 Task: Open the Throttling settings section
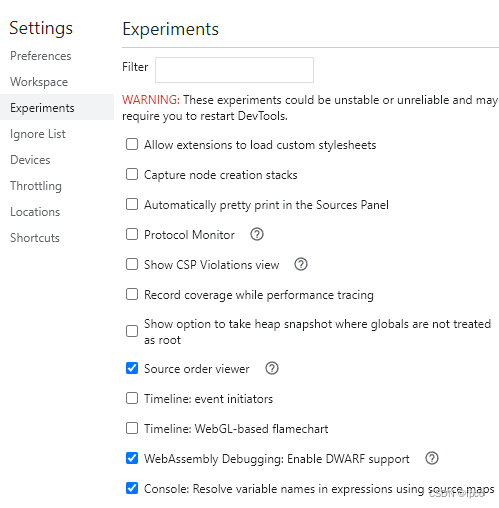click(x=36, y=186)
